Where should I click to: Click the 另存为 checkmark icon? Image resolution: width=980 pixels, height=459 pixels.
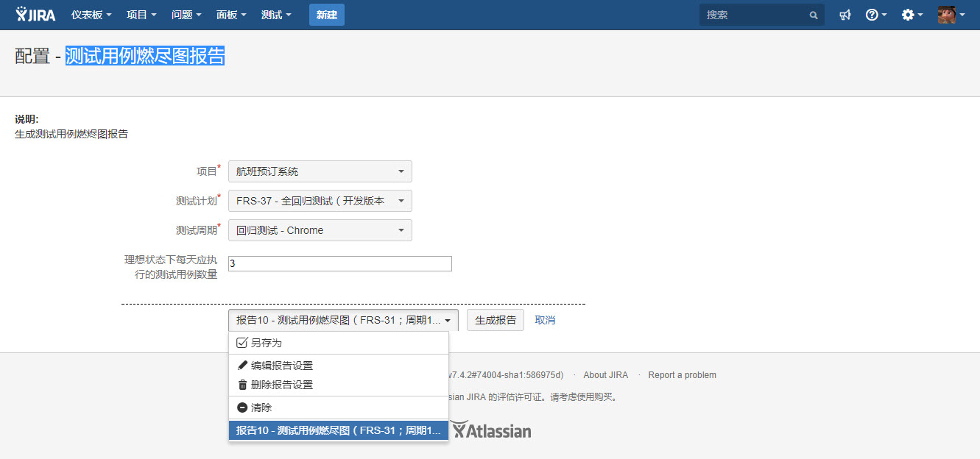[x=242, y=343]
